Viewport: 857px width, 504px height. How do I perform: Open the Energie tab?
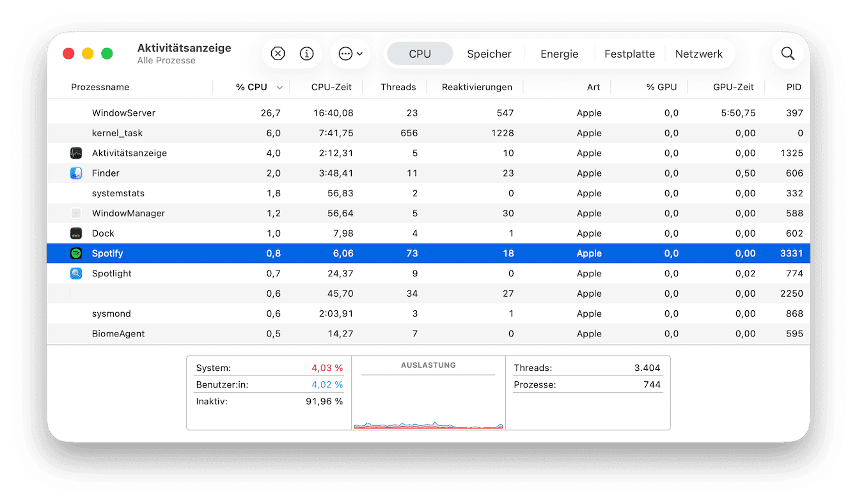click(559, 54)
